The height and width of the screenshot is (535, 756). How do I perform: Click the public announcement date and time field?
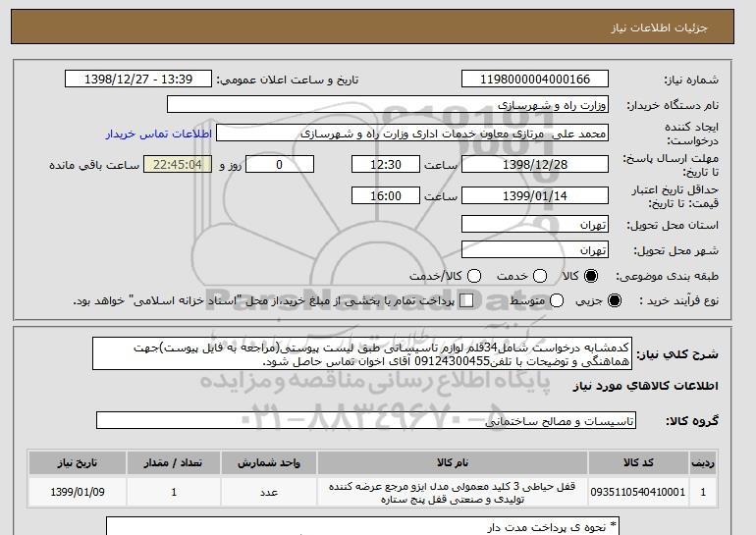pyautogui.click(x=138, y=80)
